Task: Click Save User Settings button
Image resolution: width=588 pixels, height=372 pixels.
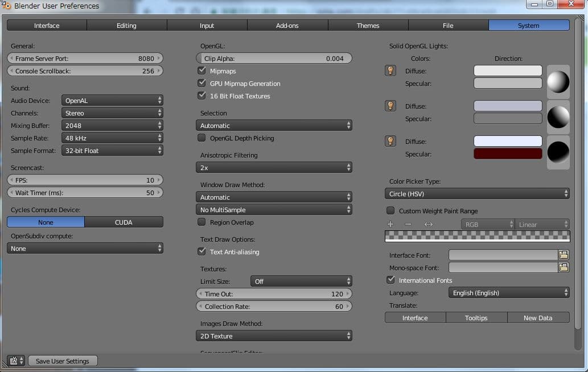Action: (x=63, y=361)
